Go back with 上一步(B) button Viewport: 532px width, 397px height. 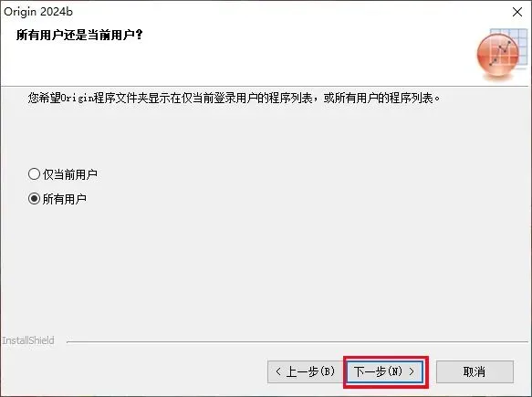(x=306, y=371)
